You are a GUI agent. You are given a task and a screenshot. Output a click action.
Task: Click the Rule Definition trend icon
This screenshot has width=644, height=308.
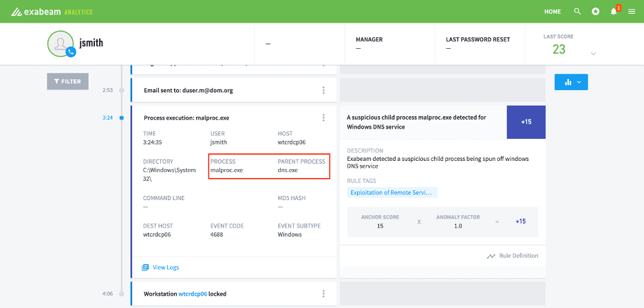[x=491, y=256]
